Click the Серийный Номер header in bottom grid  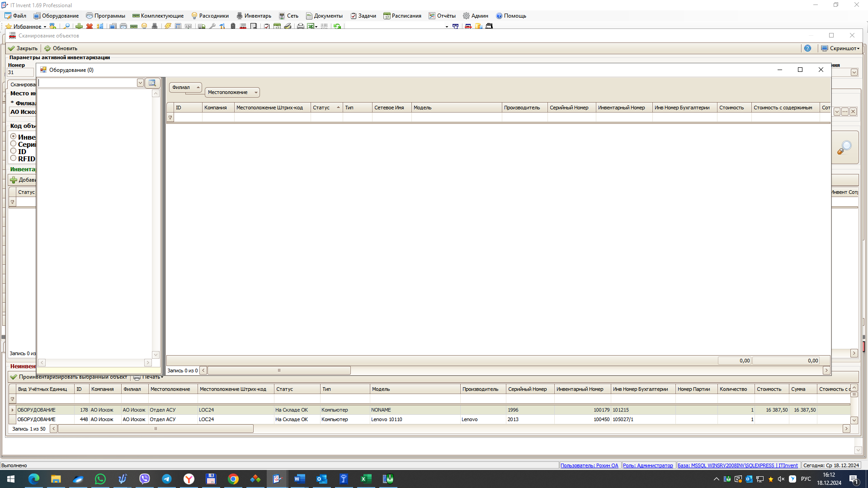[x=530, y=389]
